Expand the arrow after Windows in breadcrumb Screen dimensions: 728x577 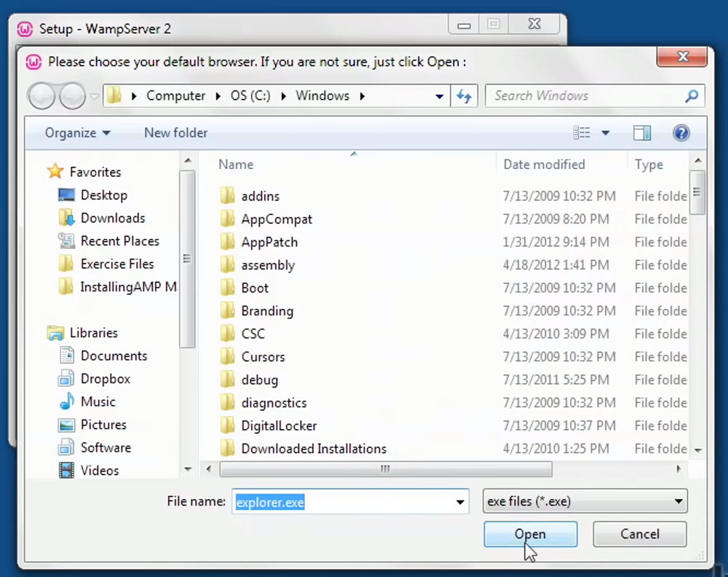point(362,96)
